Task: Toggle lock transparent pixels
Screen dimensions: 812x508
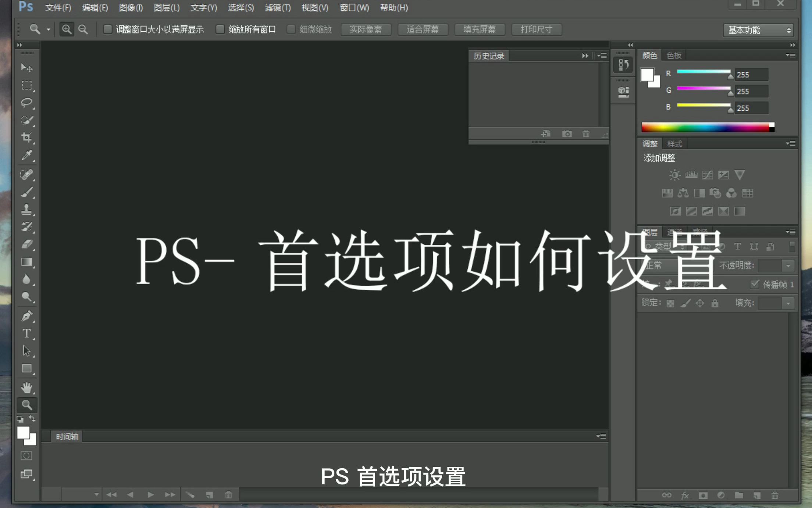Action: coord(670,303)
